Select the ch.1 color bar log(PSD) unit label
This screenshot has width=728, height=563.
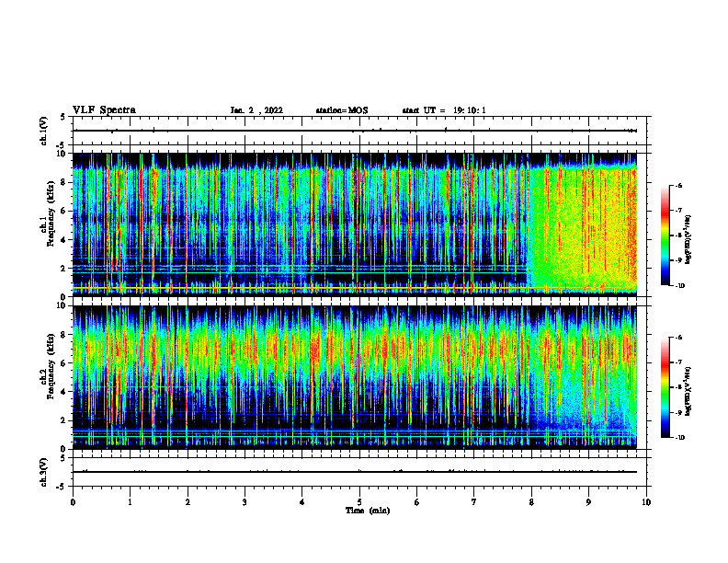[688, 240]
